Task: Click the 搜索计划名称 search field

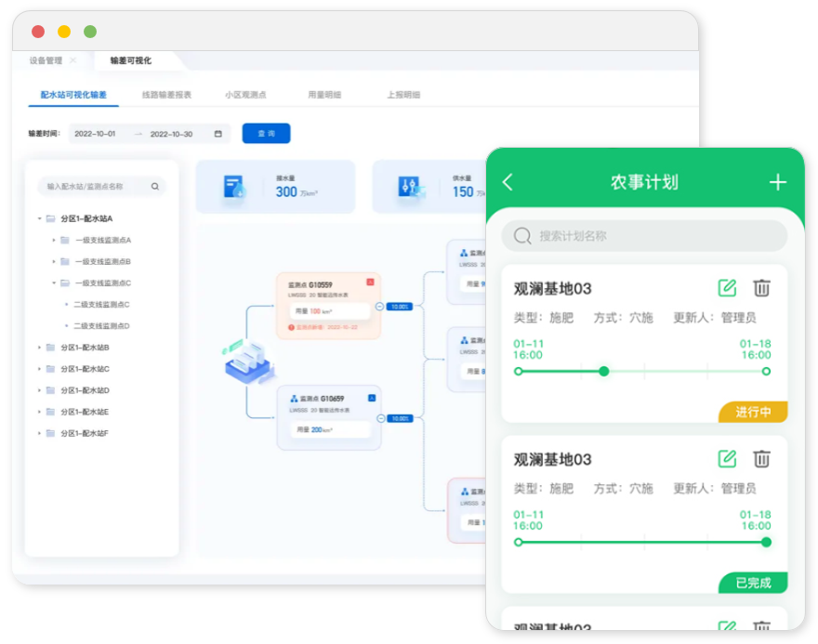Action: click(x=641, y=236)
